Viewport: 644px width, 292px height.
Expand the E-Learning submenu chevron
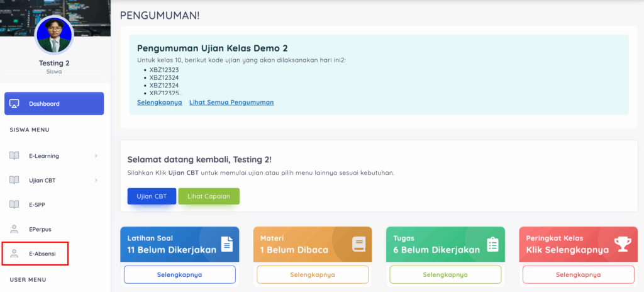(x=96, y=155)
